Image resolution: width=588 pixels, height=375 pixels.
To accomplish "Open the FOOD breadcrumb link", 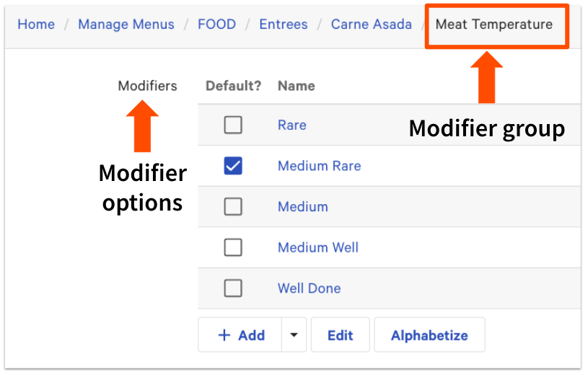I will tap(216, 25).
